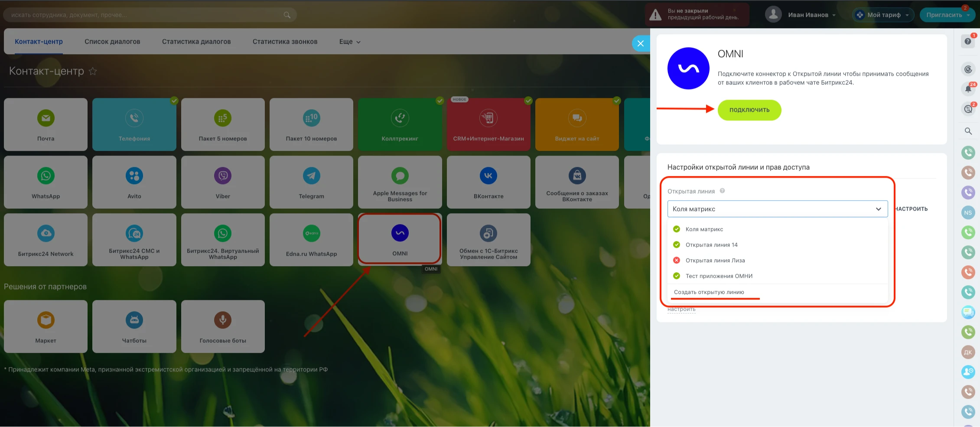Click the Настроить link below dropdown
980x427 pixels.
click(681, 310)
